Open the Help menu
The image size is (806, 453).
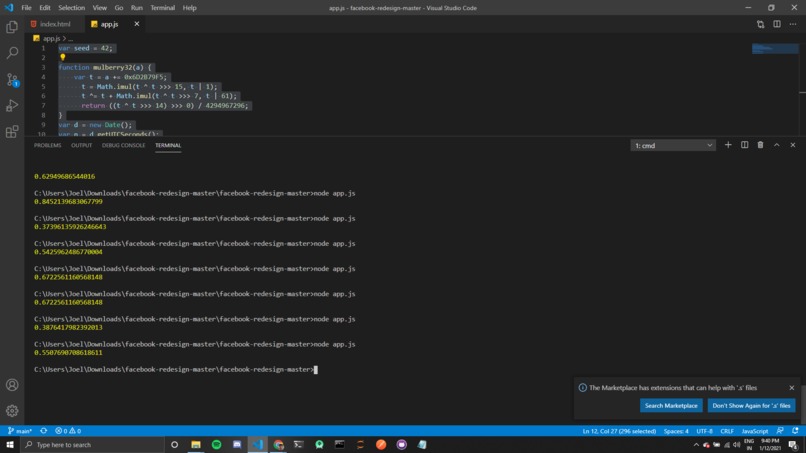(x=190, y=8)
